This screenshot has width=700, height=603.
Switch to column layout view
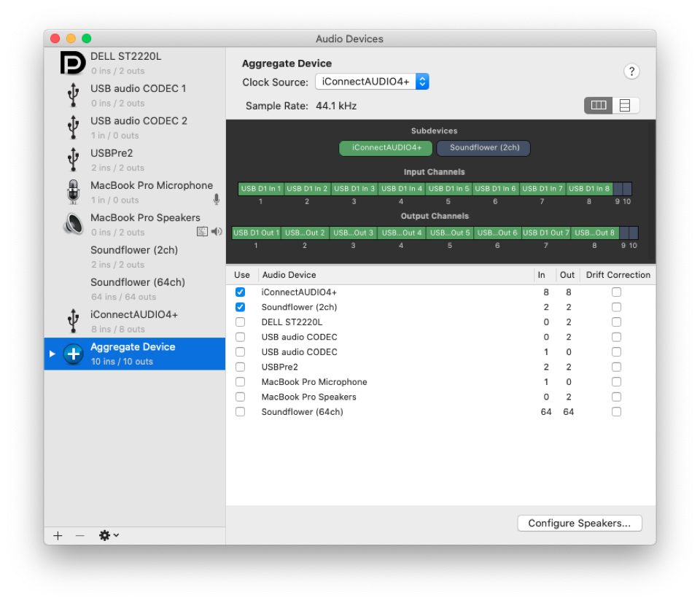(598, 106)
